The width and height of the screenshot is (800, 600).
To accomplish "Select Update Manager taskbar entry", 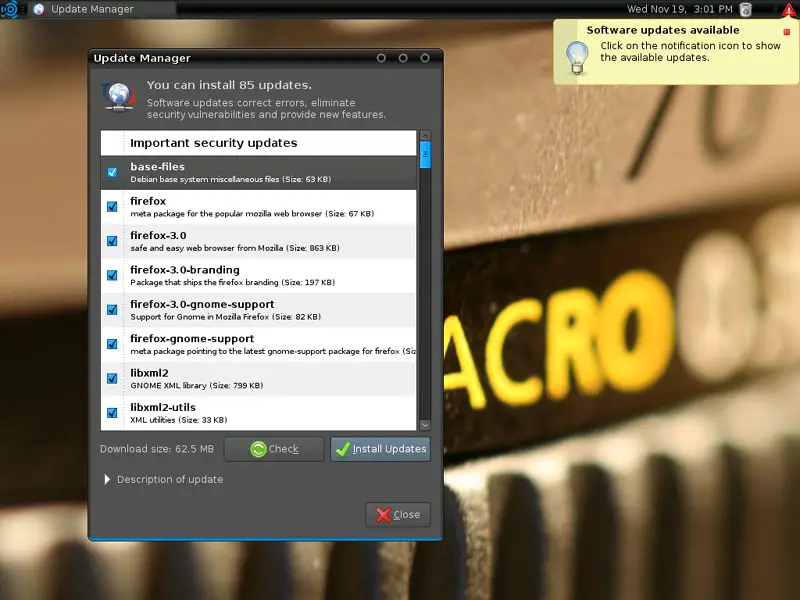I will (102, 9).
